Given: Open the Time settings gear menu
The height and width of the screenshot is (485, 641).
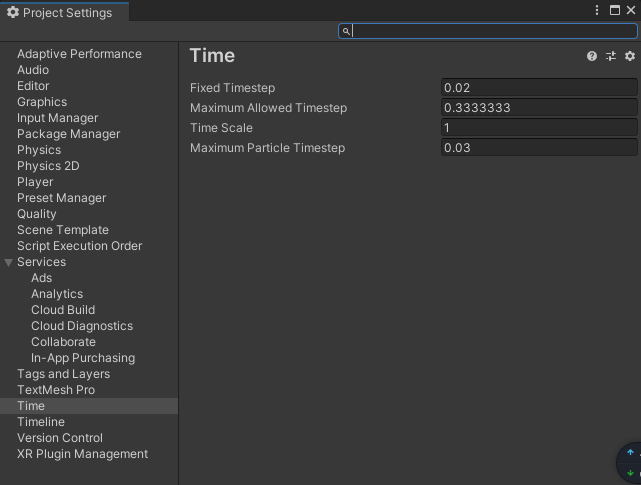Looking at the screenshot, I should [629, 56].
